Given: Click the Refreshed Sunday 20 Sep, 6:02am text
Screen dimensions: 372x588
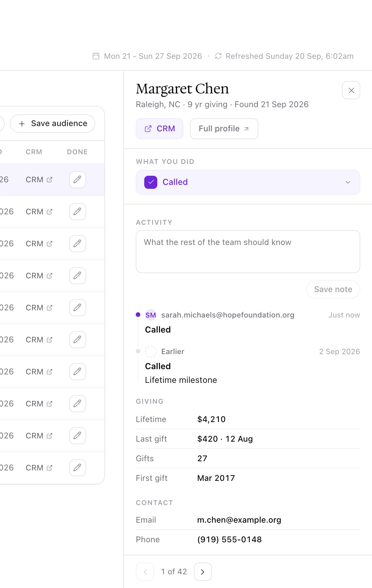Looking at the screenshot, I should pyautogui.click(x=290, y=56).
